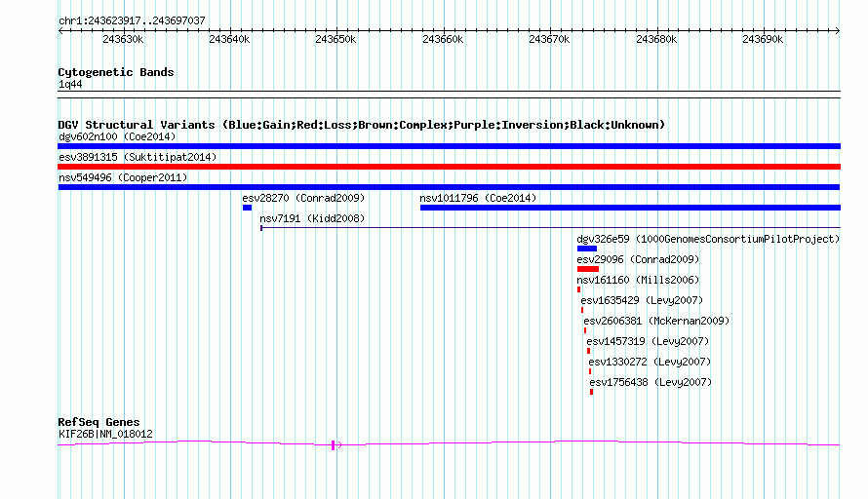Open esv1635429 (Levy2007) variant label
The height and width of the screenshot is (499, 868).
[642, 300]
